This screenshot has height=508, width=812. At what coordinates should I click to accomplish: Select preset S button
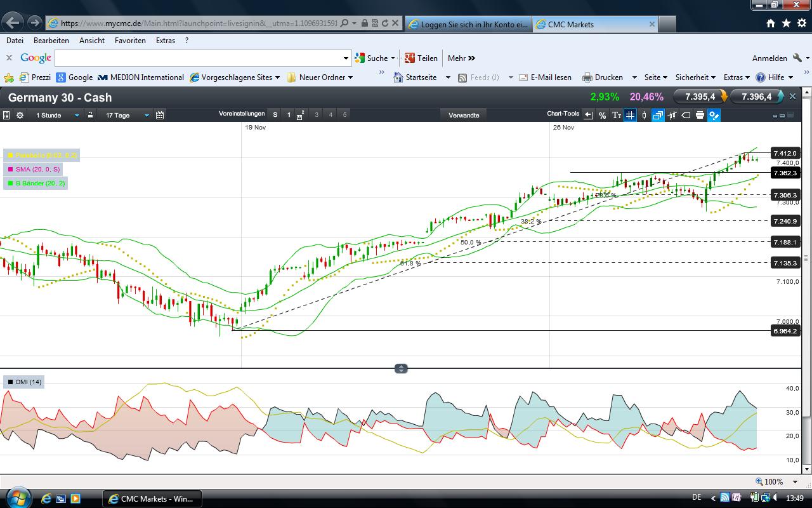[275, 115]
